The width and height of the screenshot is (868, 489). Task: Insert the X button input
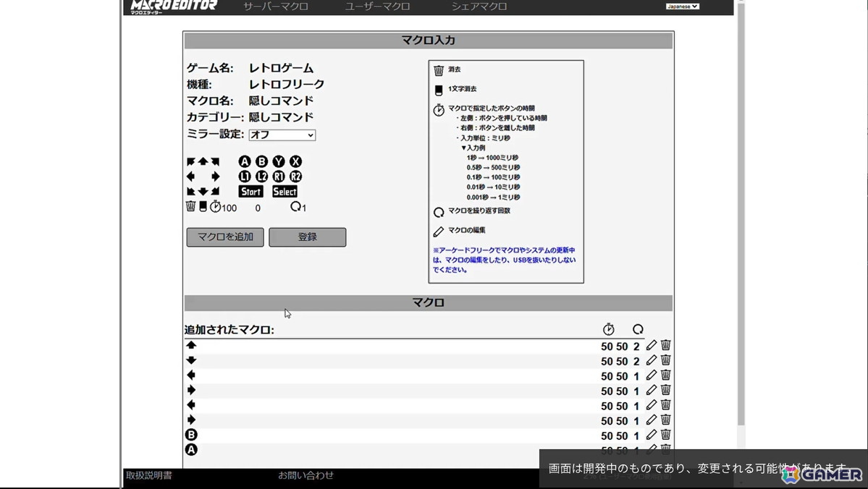pyautogui.click(x=295, y=161)
